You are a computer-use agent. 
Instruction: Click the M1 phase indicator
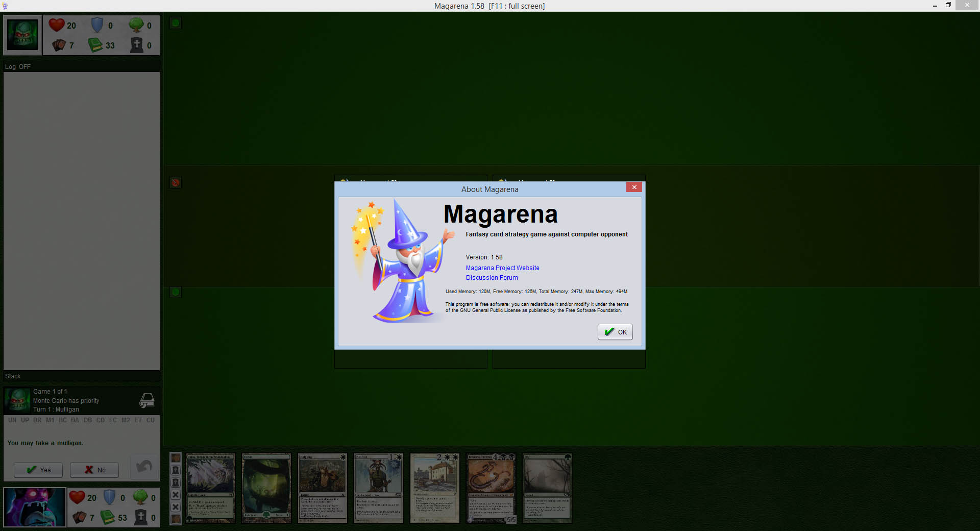(x=50, y=420)
